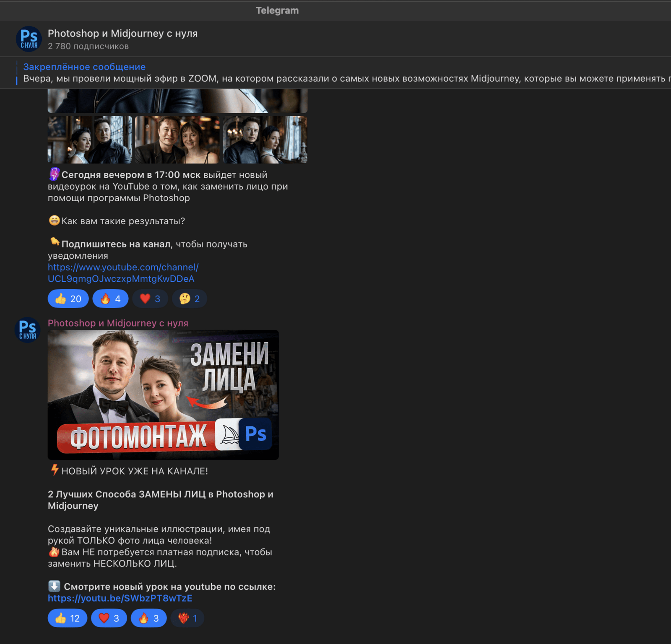Toggle the thumbs-up reaction with 20
Viewport: 671px width, 644px height.
coord(68,299)
